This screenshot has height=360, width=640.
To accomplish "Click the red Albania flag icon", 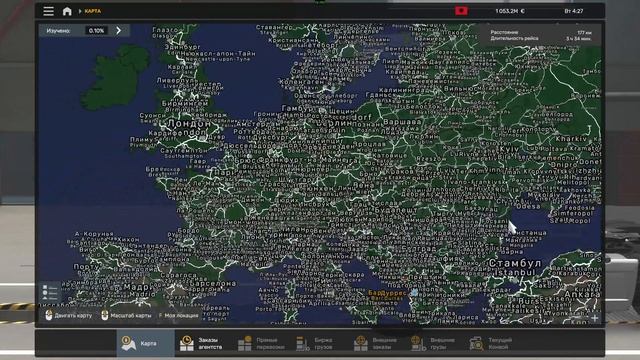I will point(461,11).
